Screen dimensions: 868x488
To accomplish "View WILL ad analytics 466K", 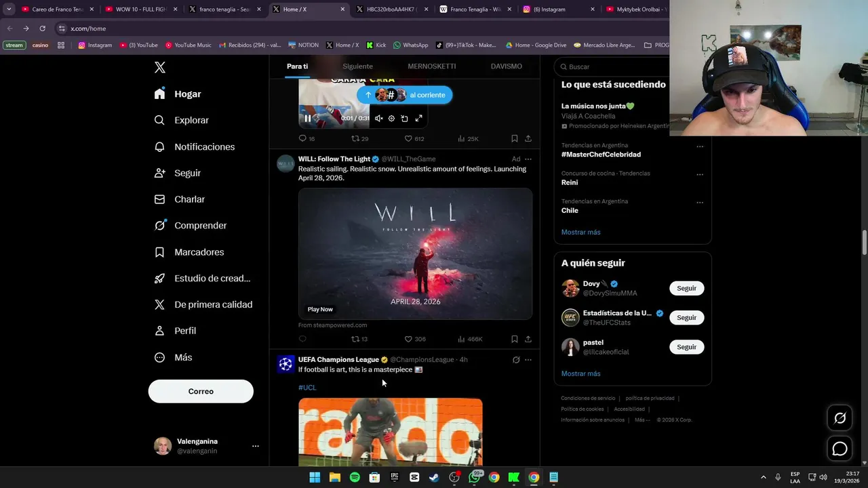I will coord(470,339).
